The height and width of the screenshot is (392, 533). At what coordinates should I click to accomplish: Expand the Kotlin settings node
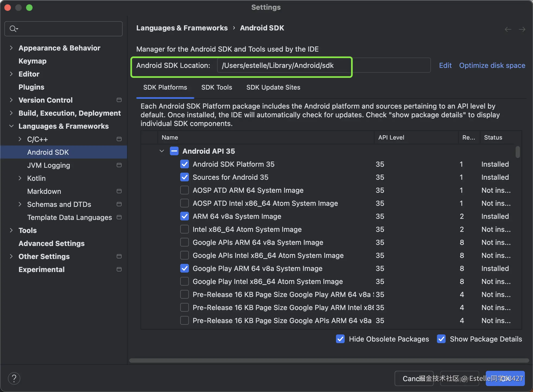click(x=20, y=178)
